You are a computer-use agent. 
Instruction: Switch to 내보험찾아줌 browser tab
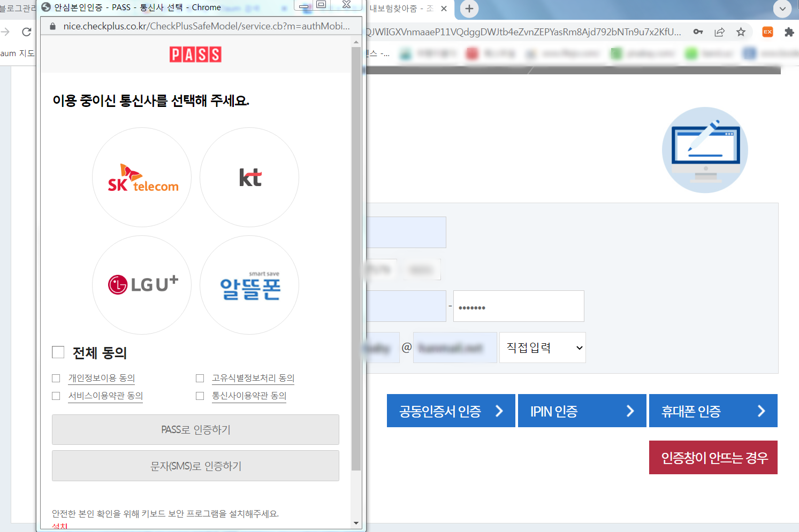point(401,9)
